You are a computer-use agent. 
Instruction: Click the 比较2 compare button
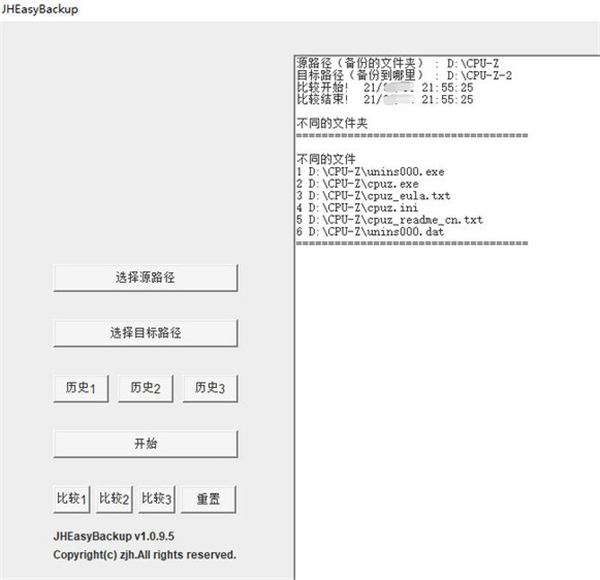115,498
